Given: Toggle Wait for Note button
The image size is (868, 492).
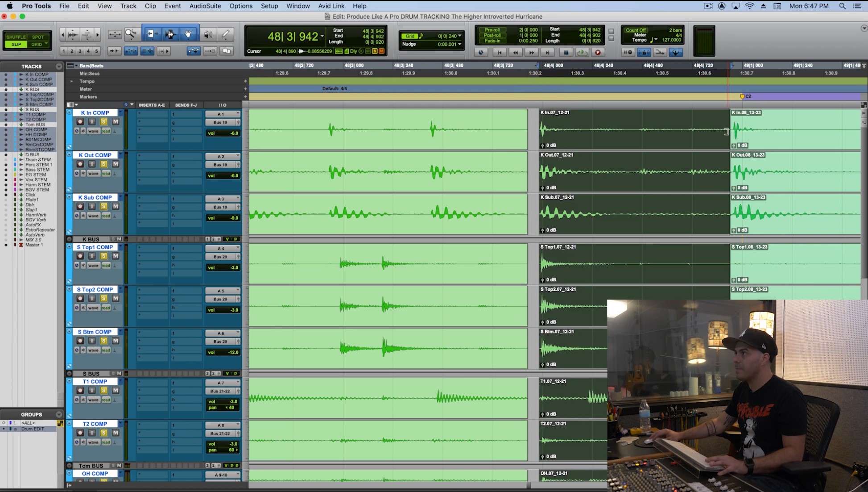Looking at the screenshot, I should 628,52.
